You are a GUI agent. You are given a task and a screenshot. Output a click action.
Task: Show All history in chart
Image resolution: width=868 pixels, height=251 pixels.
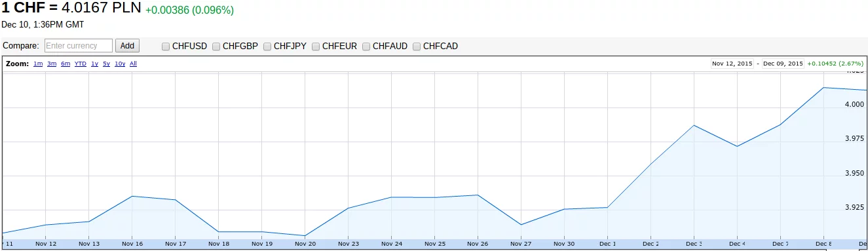(x=133, y=64)
